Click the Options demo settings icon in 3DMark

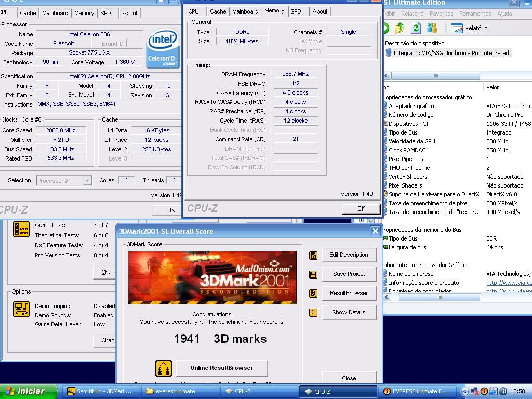(x=21, y=309)
